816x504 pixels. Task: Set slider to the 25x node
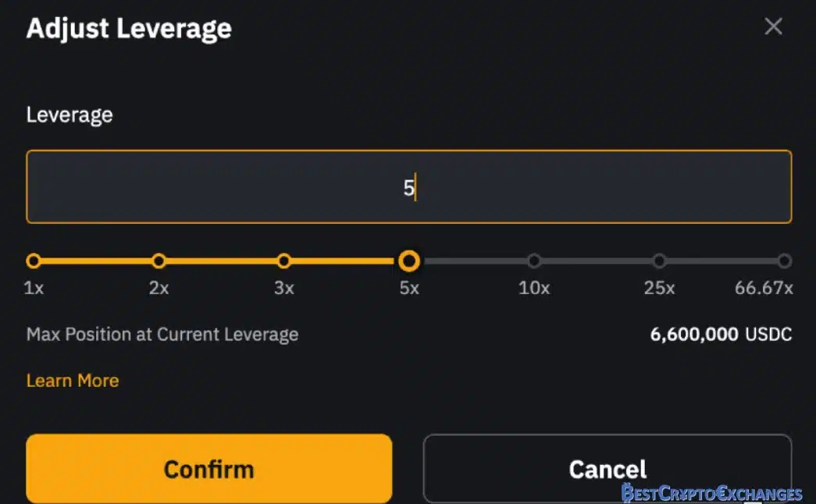659,261
